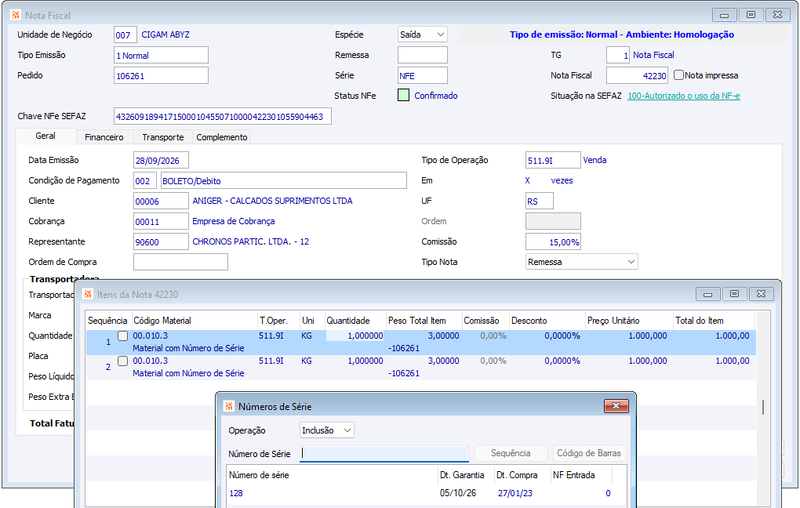Click the TG field
This screenshot has height=508, width=800.
(x=618, y=55)
